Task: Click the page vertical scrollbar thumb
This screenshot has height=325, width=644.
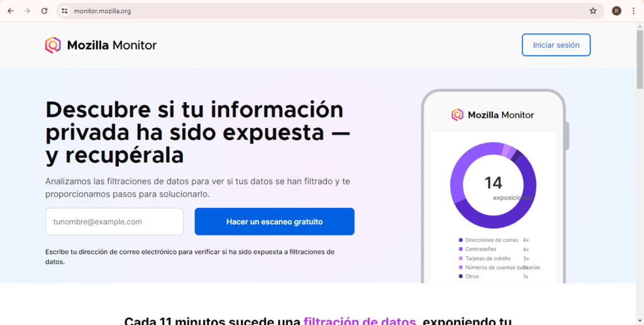Action: click(x=640, y=59)
